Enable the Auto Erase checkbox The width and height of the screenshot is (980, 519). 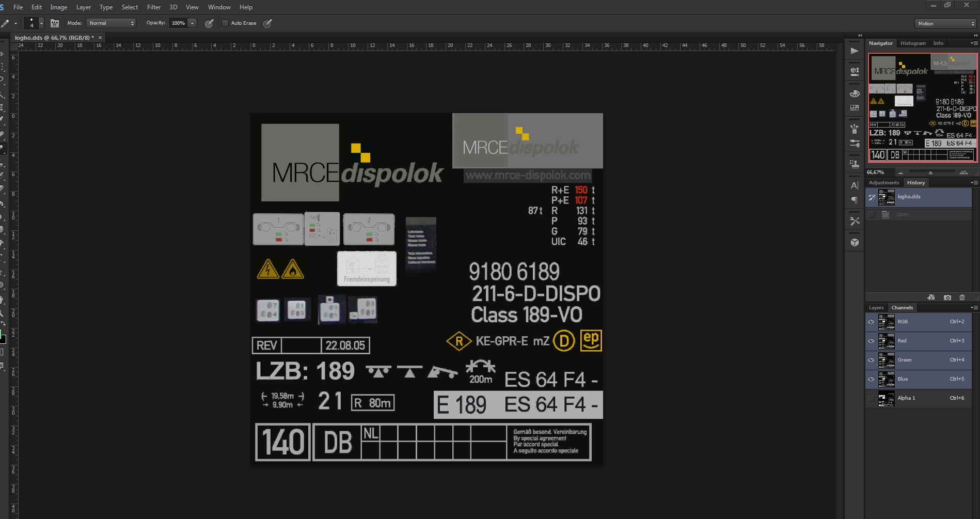(x=225, y=23)
